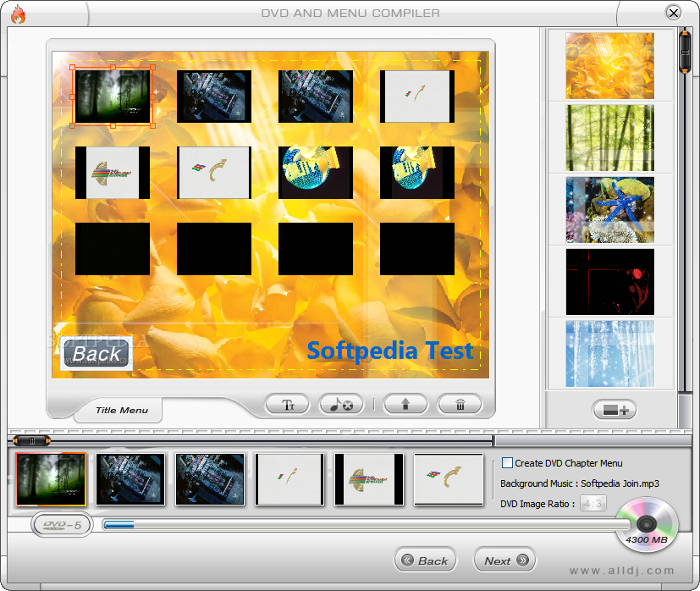700x591 pixels.
Task: Click the www.alldj.com website text
Action: tap(622, 571)
